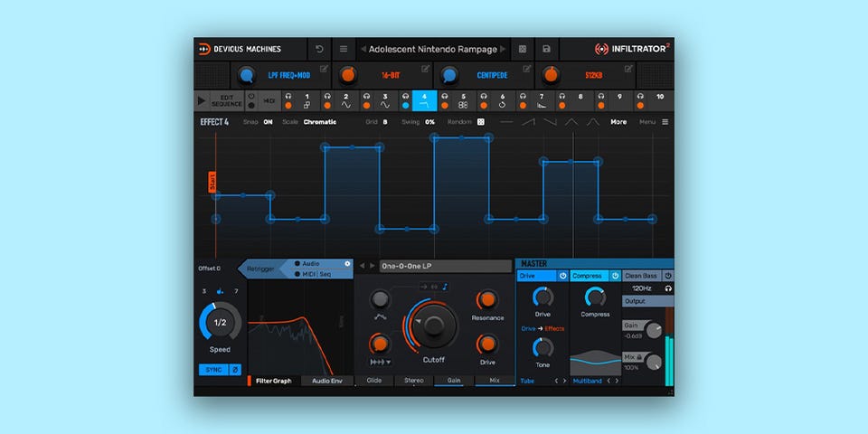The width and height of the screenshot is (868, 434).
Task: Toggle the SYNC button under Speed
Action: click(x=213, y=370)
